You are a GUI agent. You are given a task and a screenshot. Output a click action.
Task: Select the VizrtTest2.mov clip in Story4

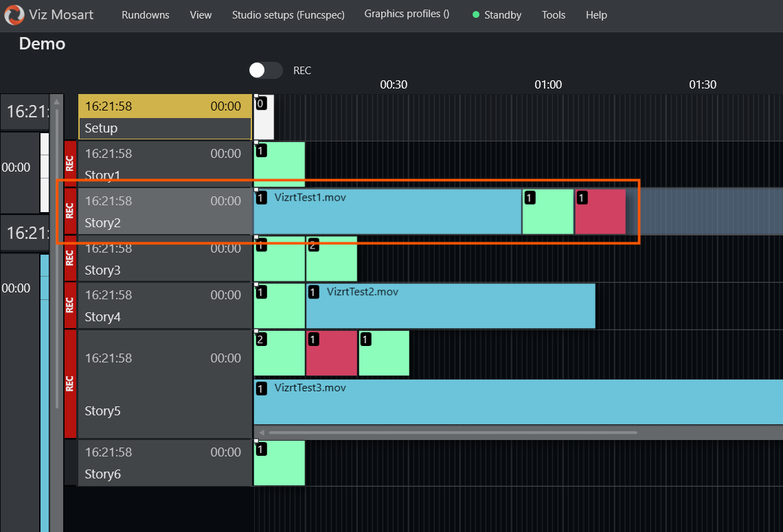451,305
